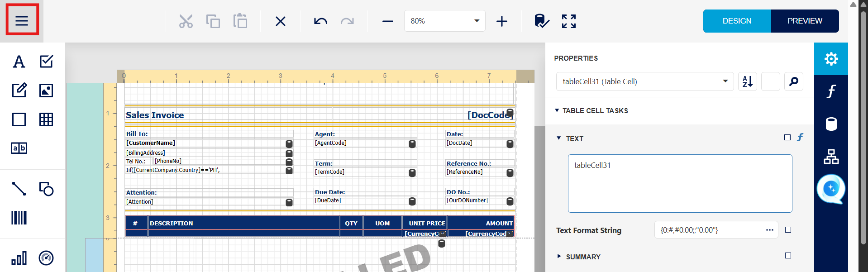Redo the last undone action

(347, 21)
